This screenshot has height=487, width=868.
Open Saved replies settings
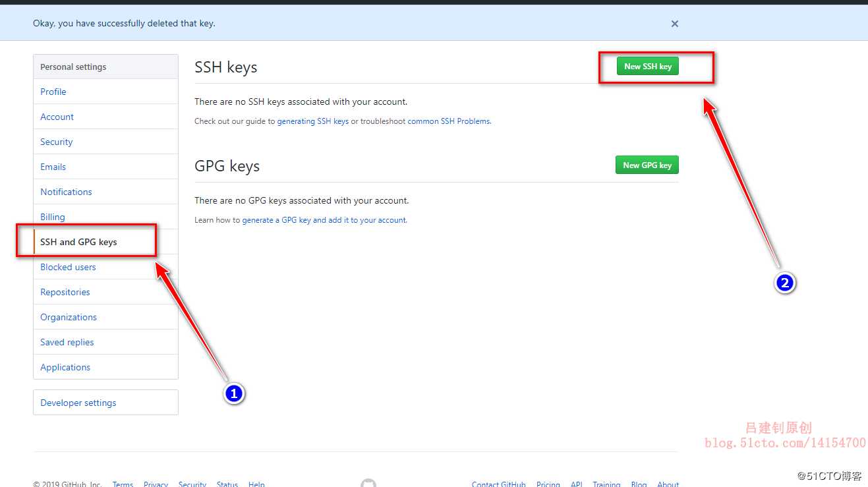click(x=105, y=342)
